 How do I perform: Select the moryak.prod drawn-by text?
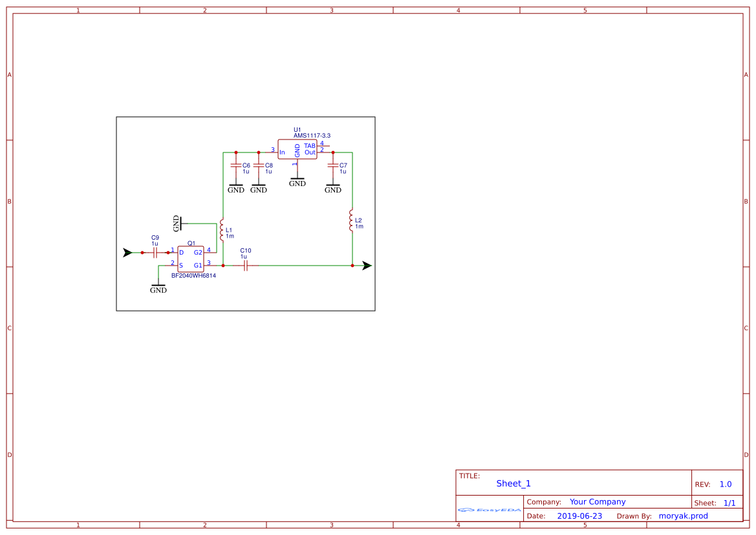coord(683,516)
